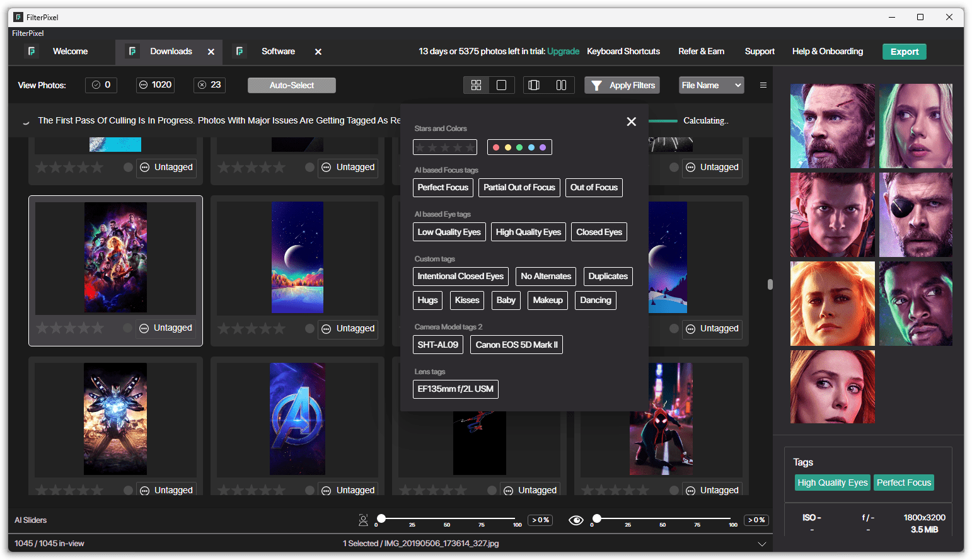Image resolution: width=972 pixels, height=560 pixels.
Task: Toggle Low Quality Eyes filter
Action: pos(449,232)
